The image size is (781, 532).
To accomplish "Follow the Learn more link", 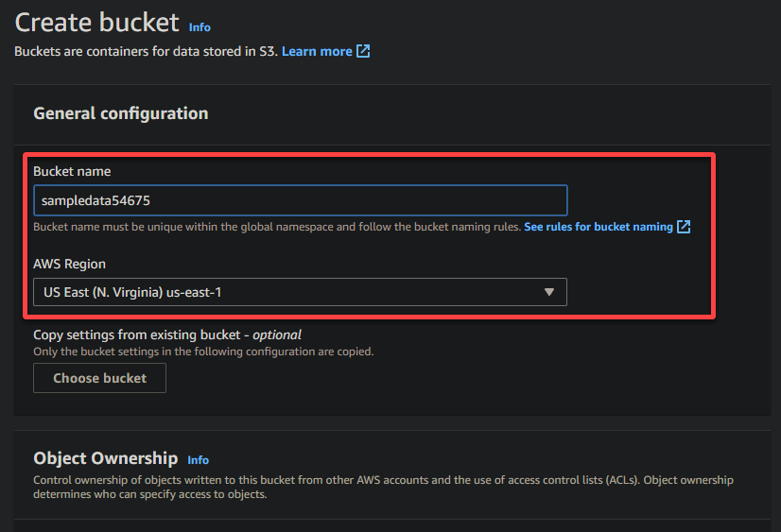I will pyautogui.click(x=317, y=51).
